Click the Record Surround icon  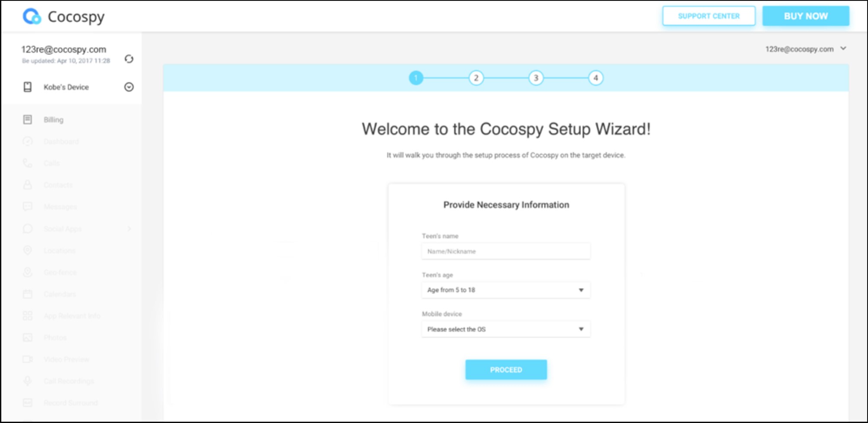click(27, 403)
